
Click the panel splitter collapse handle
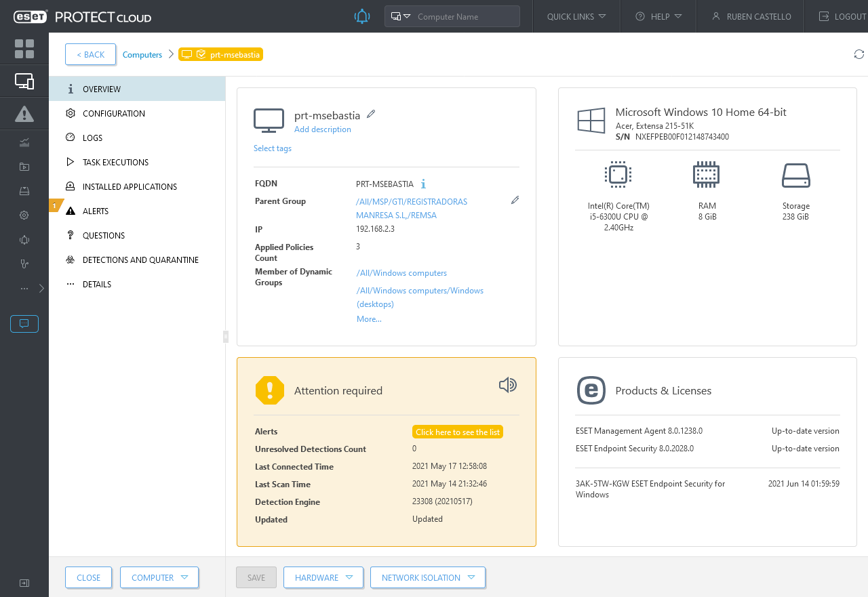pos(226,336)
